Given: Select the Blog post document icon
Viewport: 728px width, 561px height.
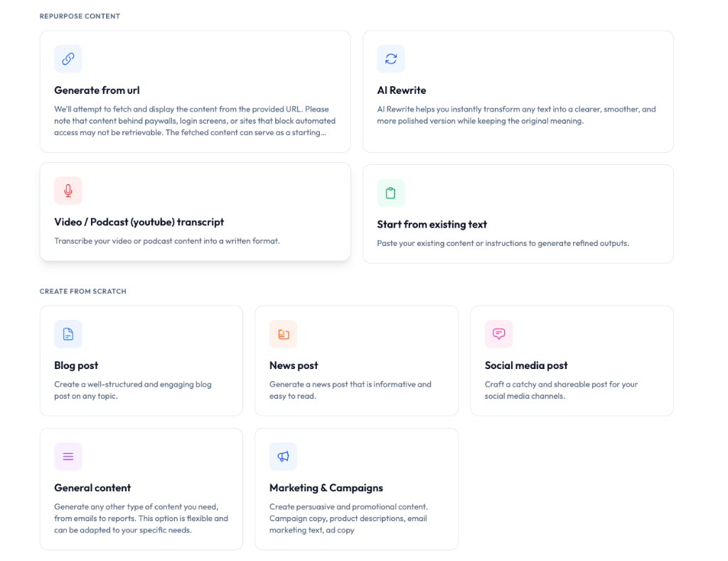Looking at the screenshot, I should (68, 333).
